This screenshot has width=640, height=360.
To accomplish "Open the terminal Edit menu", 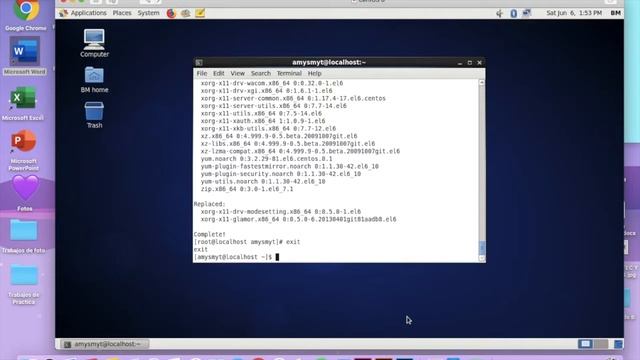I will point(218,73).
